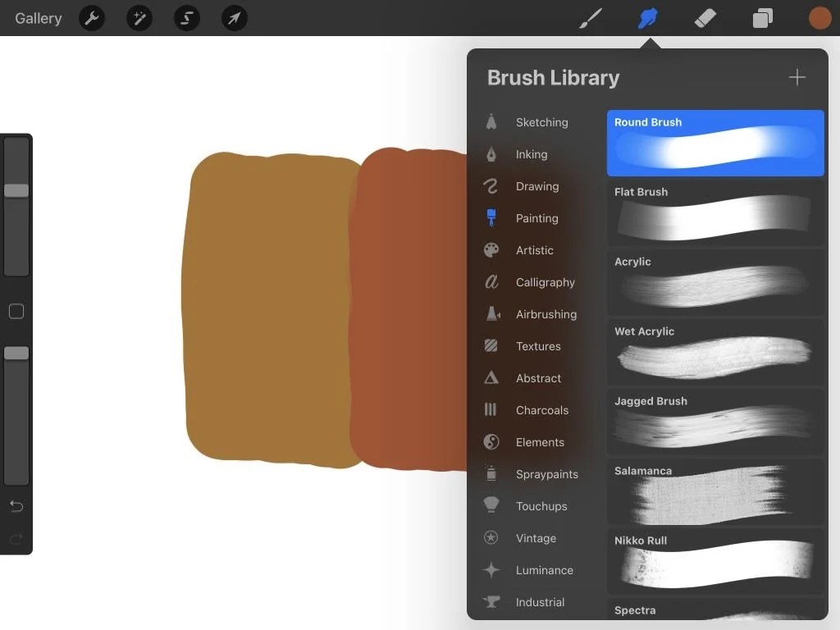Open the Vintage brush set

(x=534, y=538)
